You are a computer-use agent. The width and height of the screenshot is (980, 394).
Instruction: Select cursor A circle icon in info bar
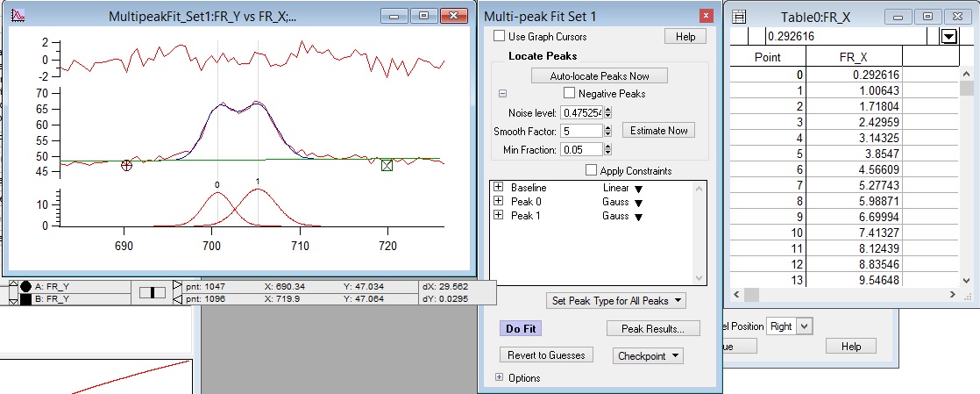25,286
